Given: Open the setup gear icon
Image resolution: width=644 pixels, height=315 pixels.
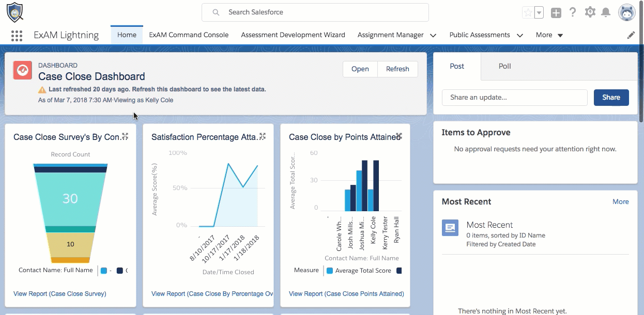Looking at the screenshot, I should (590, 12).
